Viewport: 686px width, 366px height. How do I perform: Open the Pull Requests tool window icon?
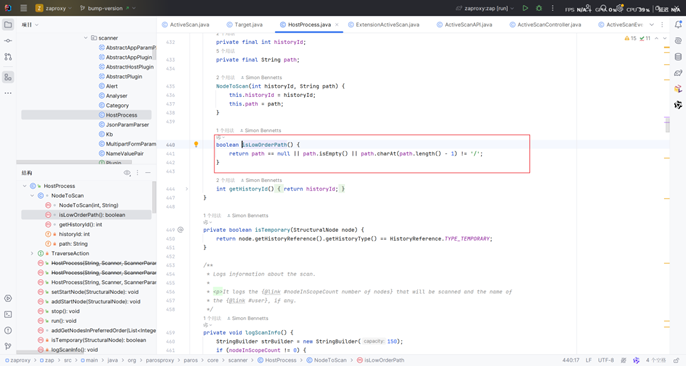(x=8, y=57)
